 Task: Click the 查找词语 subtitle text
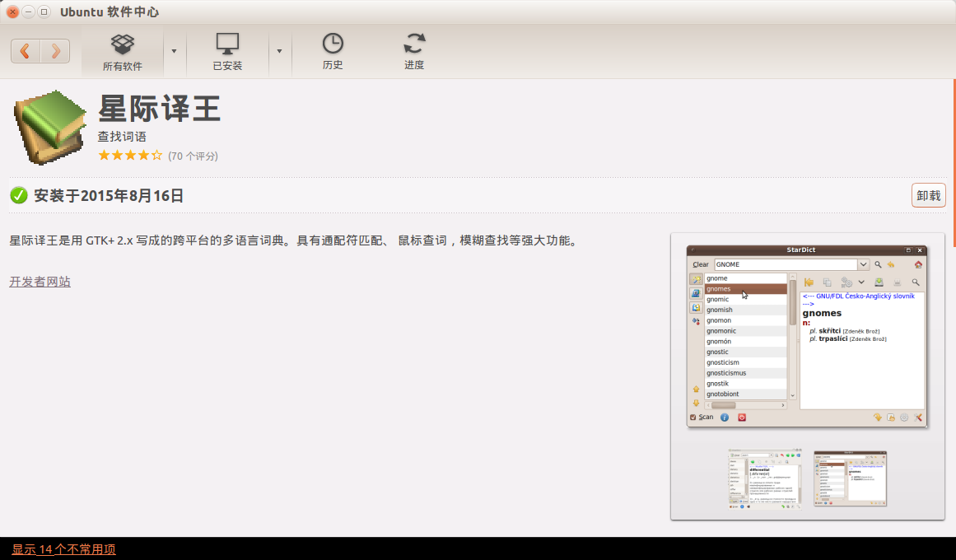[122, 137]
